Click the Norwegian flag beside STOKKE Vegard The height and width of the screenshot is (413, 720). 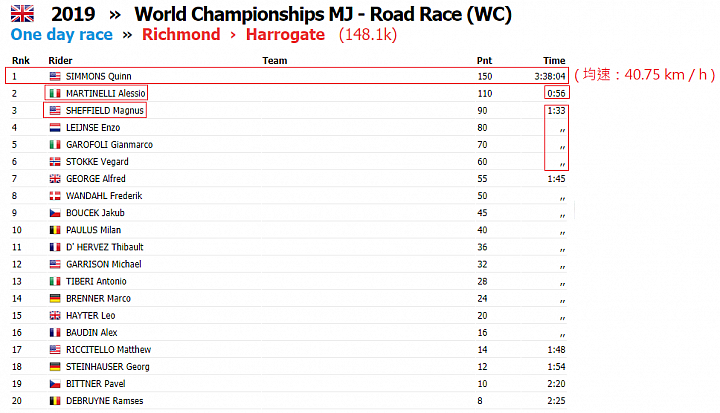55,161
